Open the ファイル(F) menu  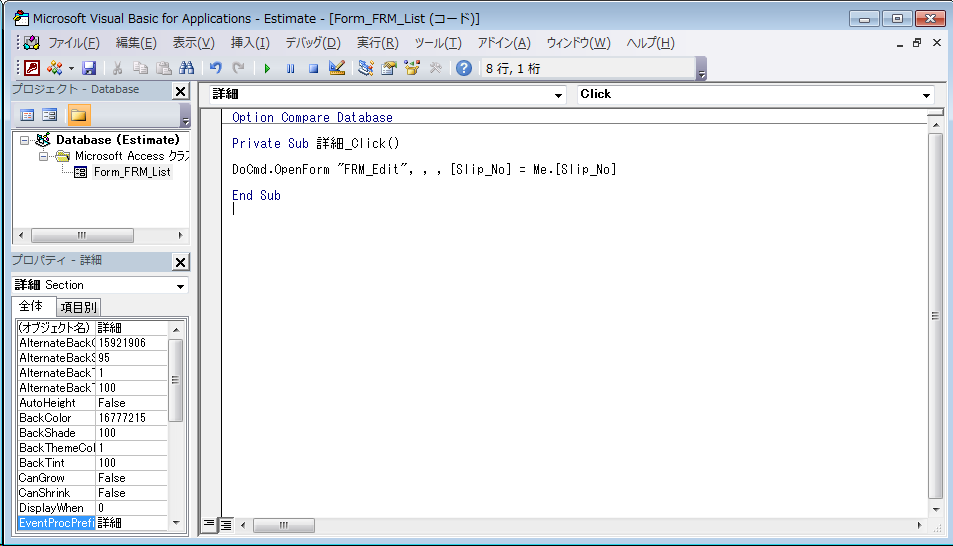pyautogui.click(x=74, y=43)
